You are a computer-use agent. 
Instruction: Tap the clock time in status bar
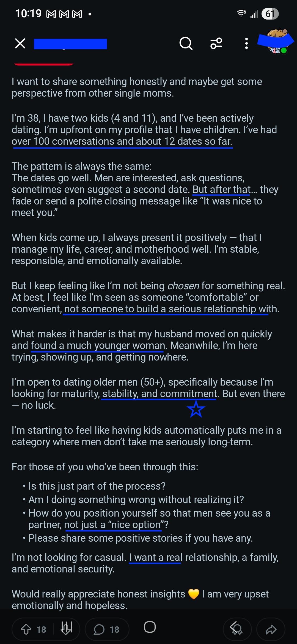pyautogui.click(x=28, y=13)
